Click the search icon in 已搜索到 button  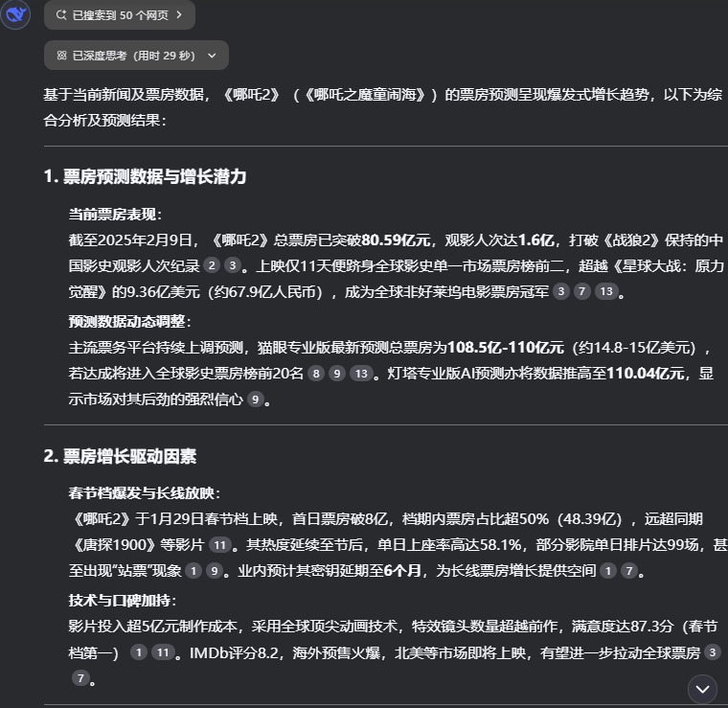(61, 15)
